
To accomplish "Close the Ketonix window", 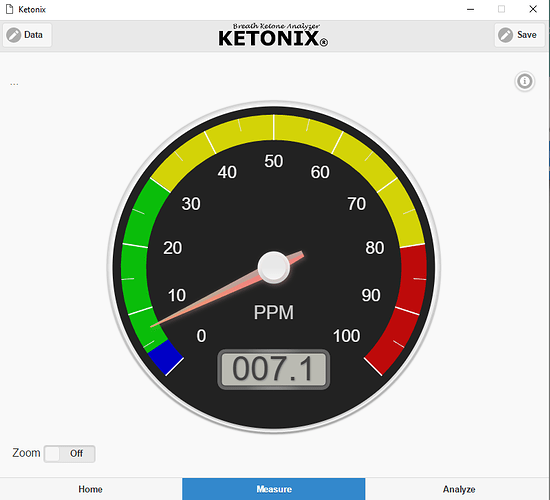I will click(533, 9).
